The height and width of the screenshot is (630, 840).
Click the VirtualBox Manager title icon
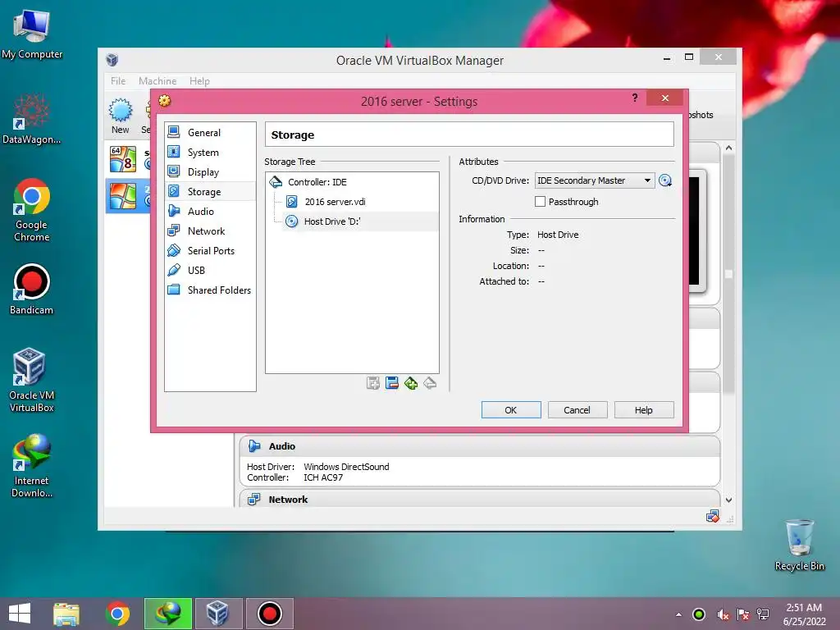click(112, 59)
